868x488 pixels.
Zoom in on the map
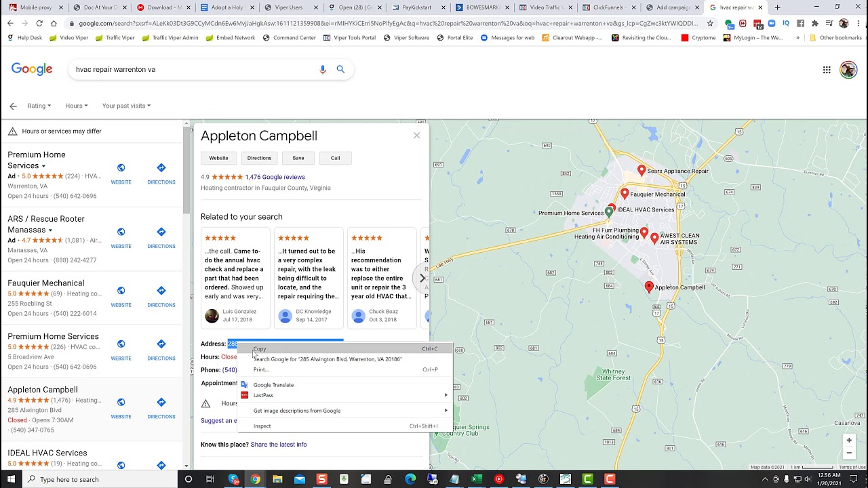point(849,440)
